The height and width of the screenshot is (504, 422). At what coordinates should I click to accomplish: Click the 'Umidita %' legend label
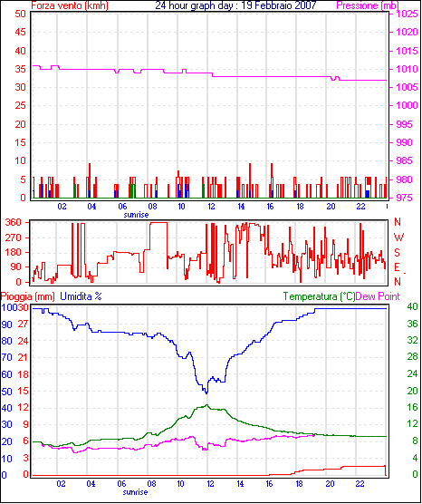(81, 296)
